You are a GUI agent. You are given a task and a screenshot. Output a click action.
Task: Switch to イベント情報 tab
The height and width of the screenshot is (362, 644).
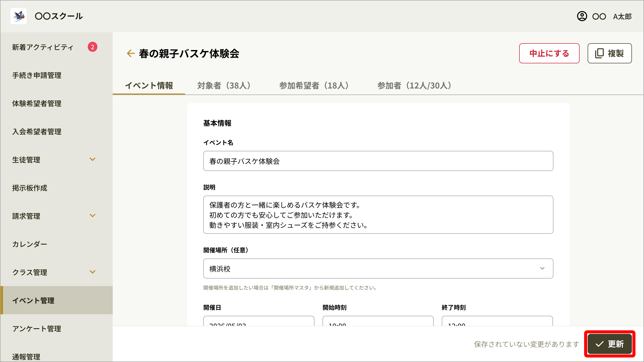click(x=149, y=85)
